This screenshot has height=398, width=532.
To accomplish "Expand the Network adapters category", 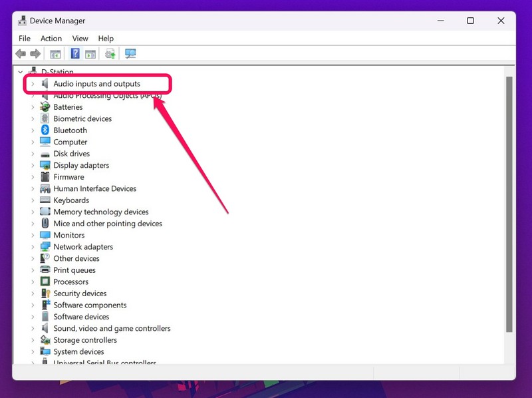I will point(33,247).
